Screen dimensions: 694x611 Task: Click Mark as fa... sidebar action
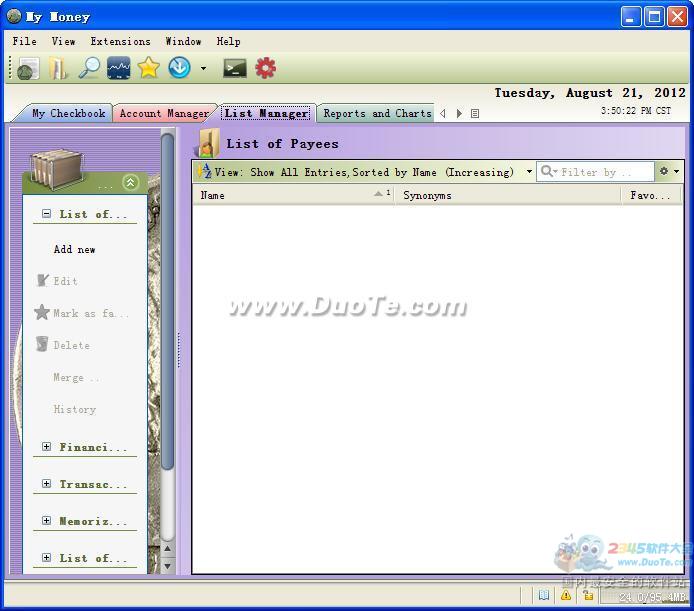click(82, 313)
